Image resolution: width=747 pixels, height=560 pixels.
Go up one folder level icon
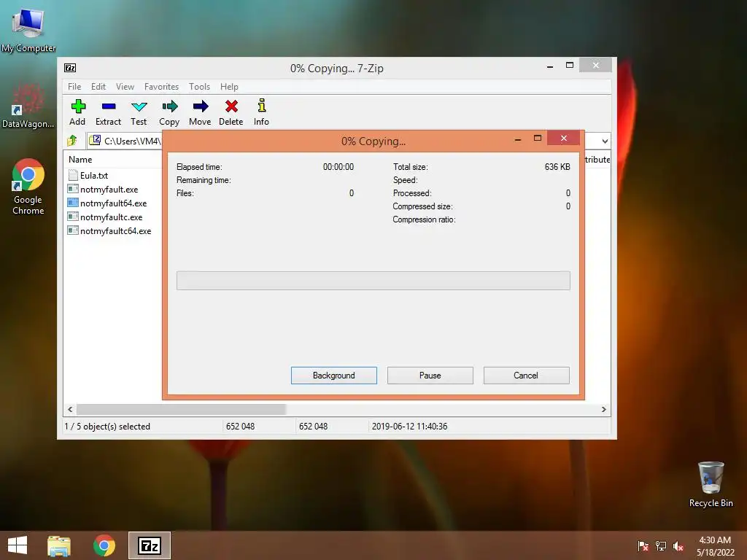[x=72, y=141]
